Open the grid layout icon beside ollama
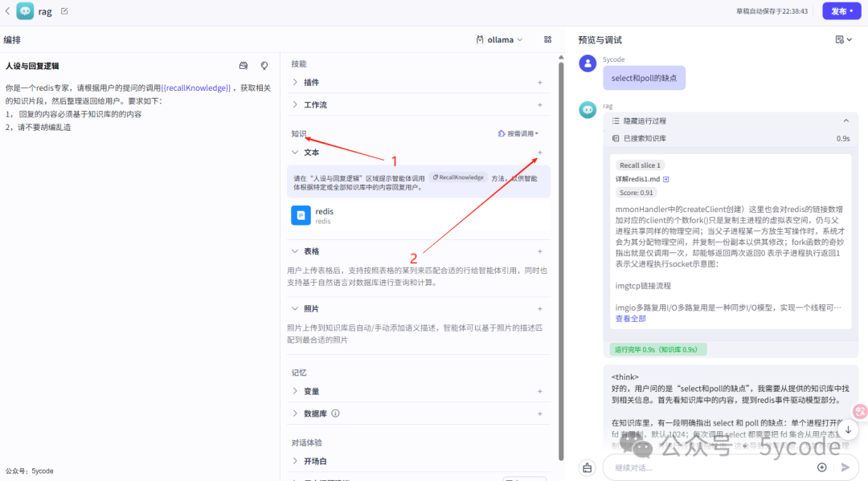The height and width of the screenshot is (481, 868). tap(547, 40)
